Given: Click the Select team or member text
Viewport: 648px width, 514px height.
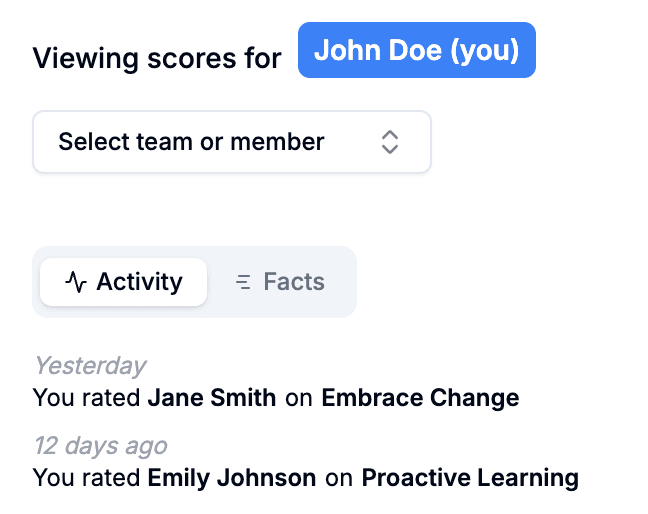Looking at the screenshot, I should [x=191, y=142].
